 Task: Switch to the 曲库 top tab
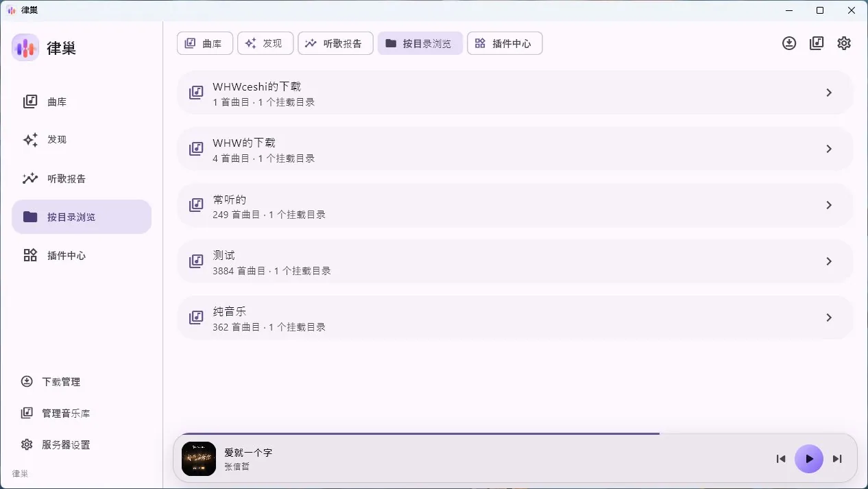click(205, 43)
